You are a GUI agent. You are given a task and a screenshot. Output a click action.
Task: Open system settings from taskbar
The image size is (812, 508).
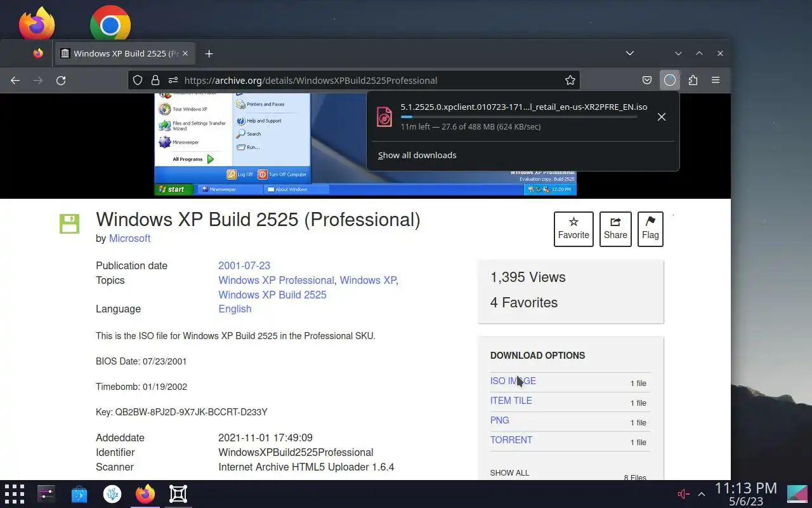[x=46, y=494]
